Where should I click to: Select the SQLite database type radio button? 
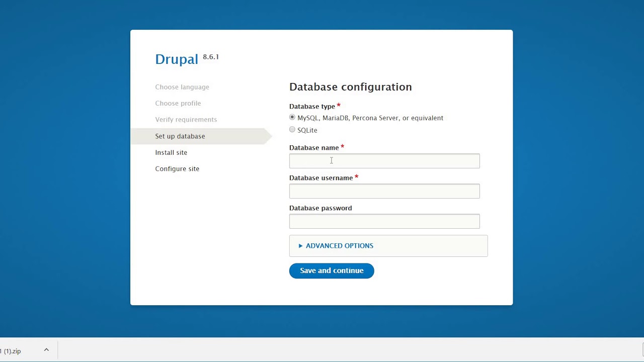tap(292, 130)
